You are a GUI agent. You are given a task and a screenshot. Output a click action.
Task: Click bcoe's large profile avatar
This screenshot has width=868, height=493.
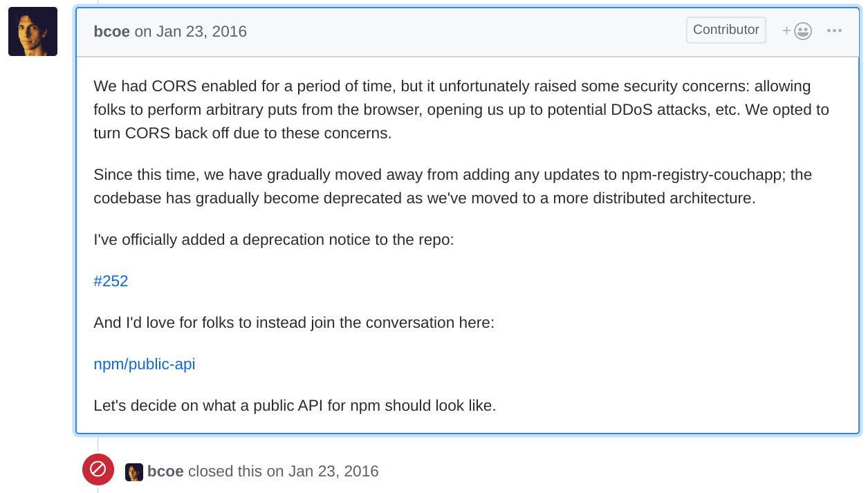[x=33, y=32]
